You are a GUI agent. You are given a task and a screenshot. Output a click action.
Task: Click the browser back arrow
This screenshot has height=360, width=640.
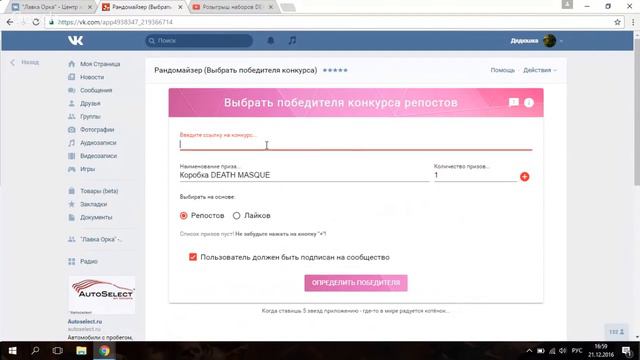pos(10,22)
